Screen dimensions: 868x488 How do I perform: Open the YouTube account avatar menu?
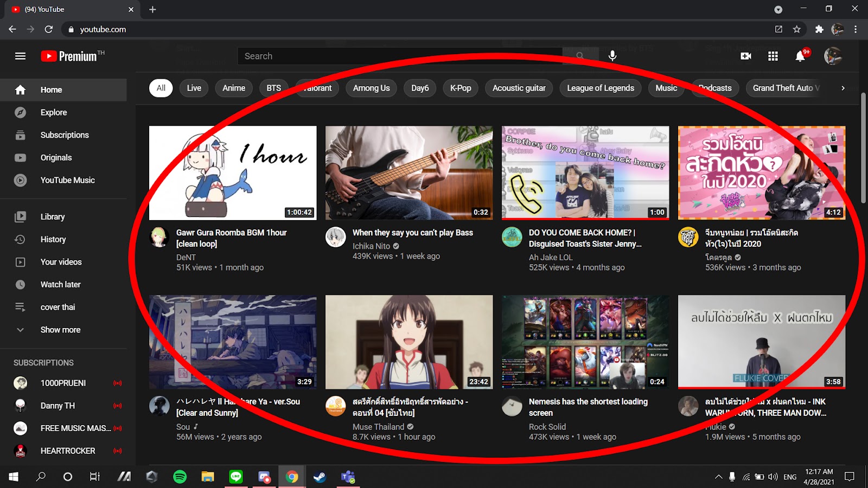pos(833,56)
